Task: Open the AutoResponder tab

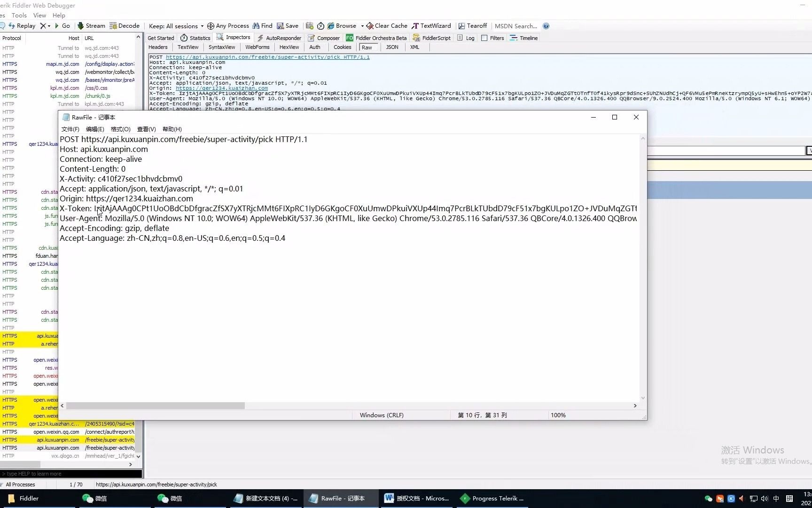Action: tap(279, 38)
